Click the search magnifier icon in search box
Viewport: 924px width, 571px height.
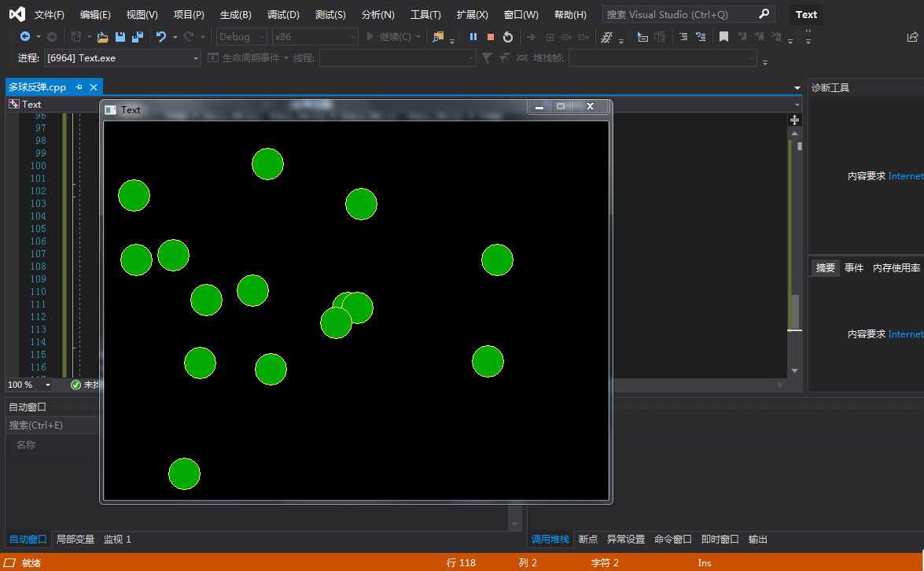click(x=764, y=13)
